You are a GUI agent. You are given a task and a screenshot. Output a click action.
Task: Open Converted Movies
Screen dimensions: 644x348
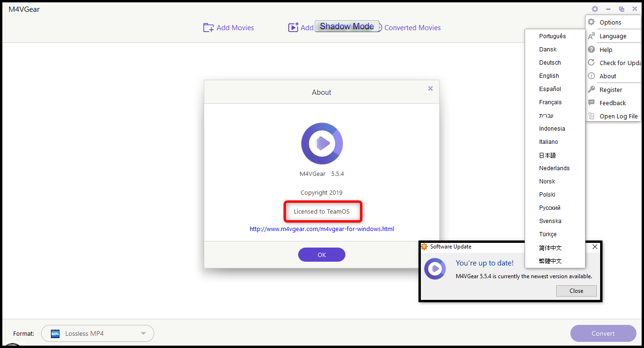[x=412, y=28]
